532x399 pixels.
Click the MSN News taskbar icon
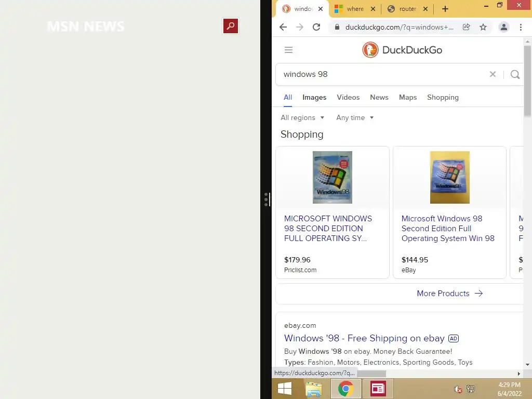(378, 389)
